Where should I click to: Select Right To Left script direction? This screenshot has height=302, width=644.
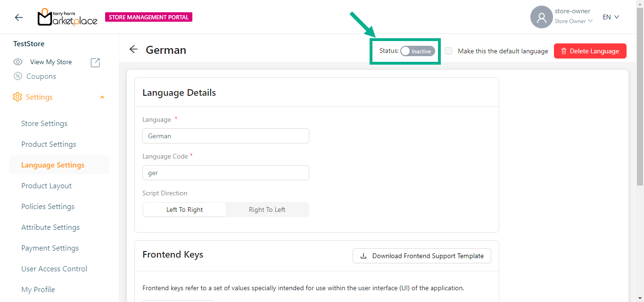tap(267, 210)
